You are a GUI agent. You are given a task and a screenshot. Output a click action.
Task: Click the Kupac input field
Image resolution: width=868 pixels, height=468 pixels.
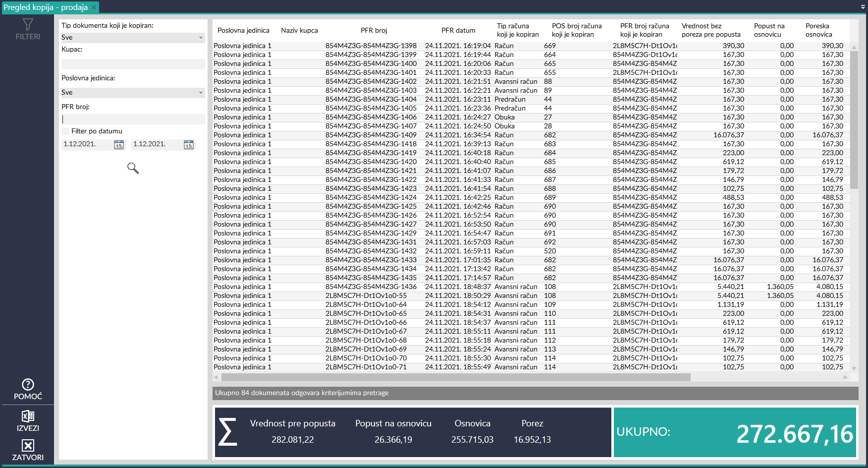(133, 64)
